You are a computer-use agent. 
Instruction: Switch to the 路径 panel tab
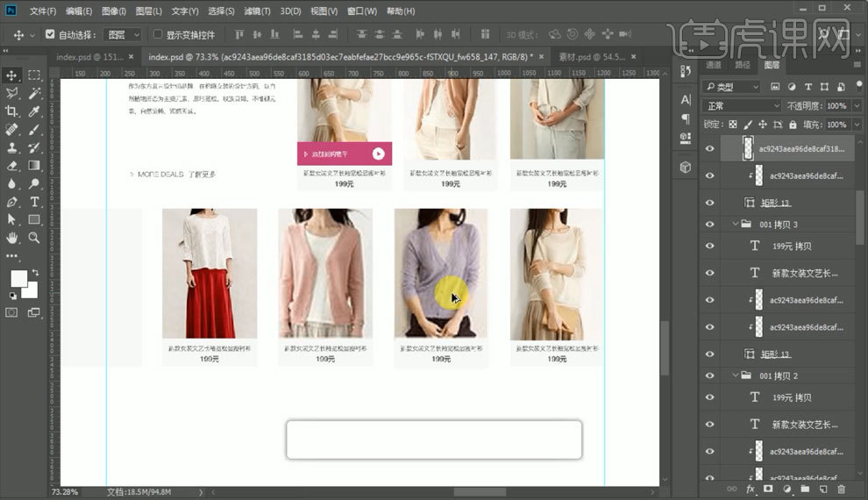[743, 65]
